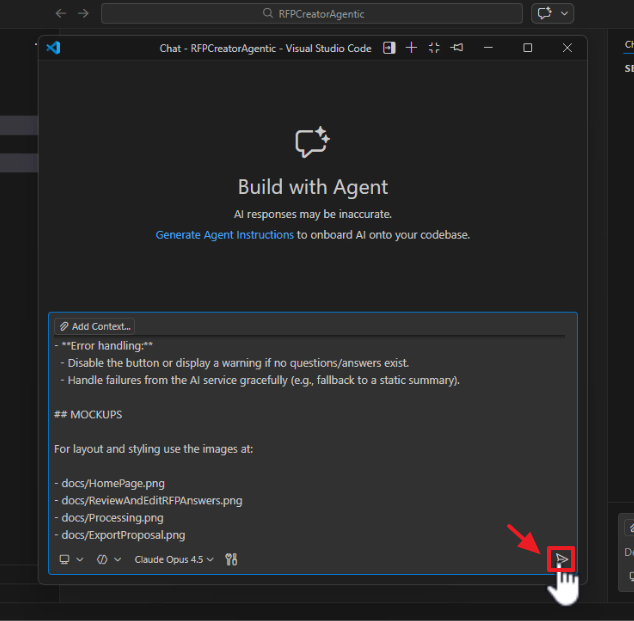The height and width of the screenshot is (621, 634).
Task: Click the new chat plus icon
Action: pos(411,48)
